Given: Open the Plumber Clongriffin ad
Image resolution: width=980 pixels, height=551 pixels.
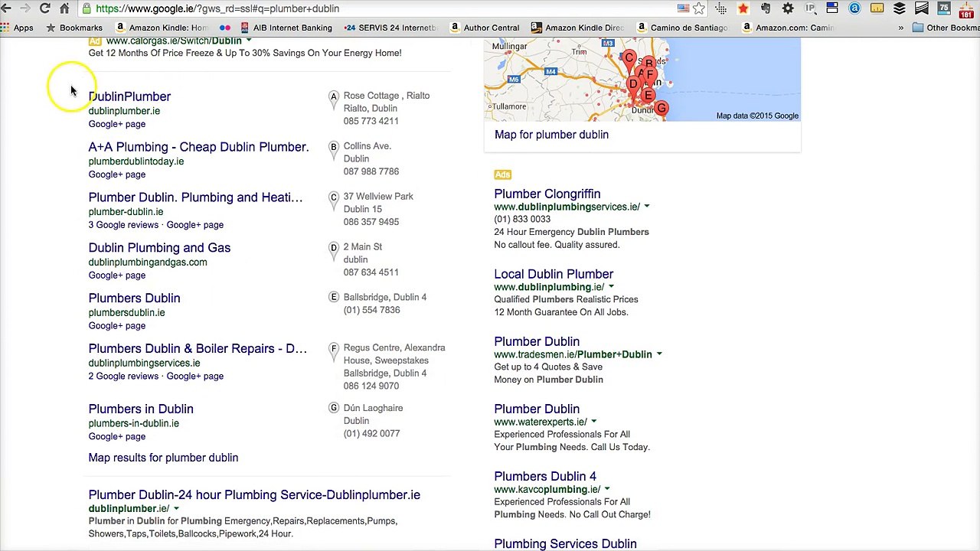Looking at the screenshot, I should (547, 194).
